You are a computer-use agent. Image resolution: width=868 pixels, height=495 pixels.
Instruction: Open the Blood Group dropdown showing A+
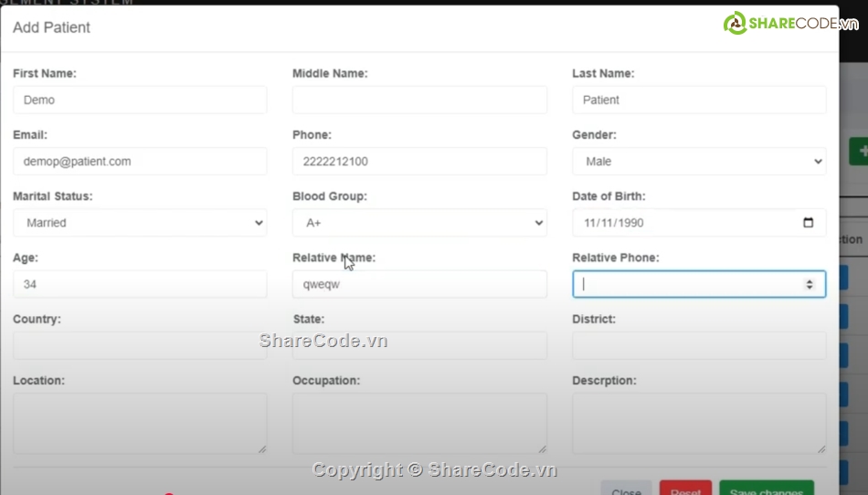tap(419, 223)
